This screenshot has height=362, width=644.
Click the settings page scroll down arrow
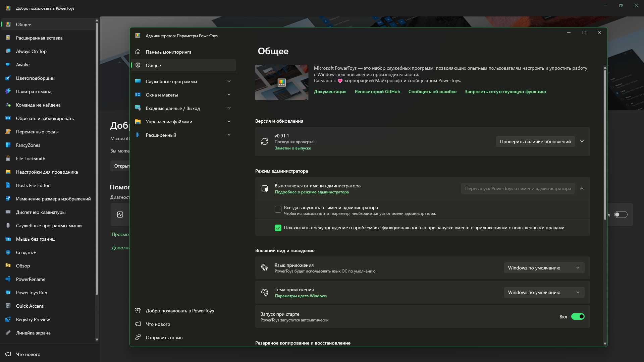coord(605,343)
